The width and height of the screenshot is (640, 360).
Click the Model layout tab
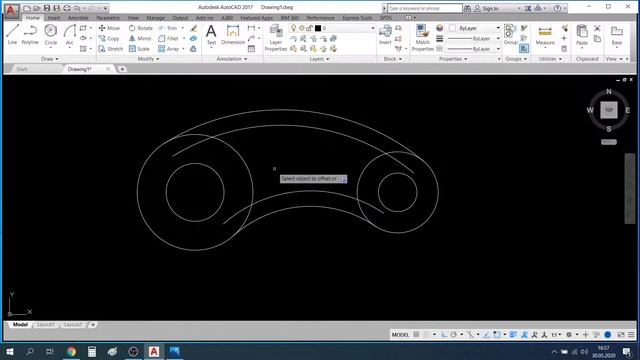[x=20, y=325]
